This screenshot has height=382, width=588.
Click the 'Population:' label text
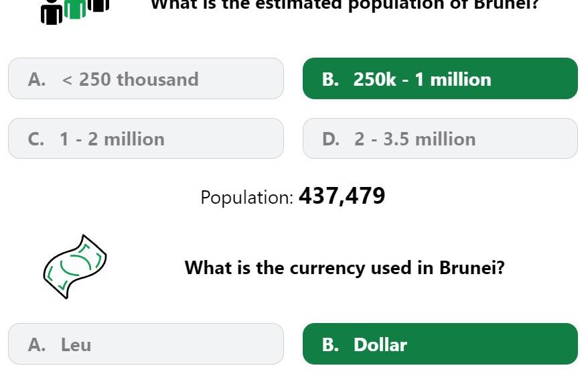click(246, 198)
